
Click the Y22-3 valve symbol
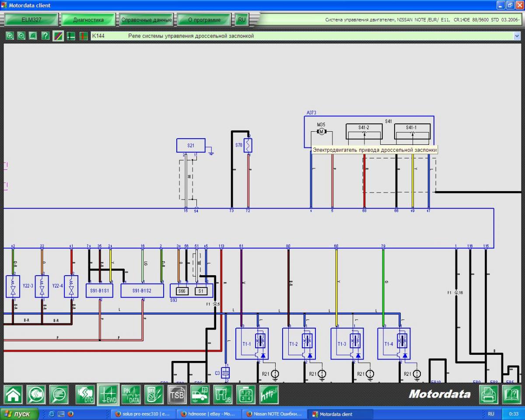pyautogui.click(x=42, y=287)
